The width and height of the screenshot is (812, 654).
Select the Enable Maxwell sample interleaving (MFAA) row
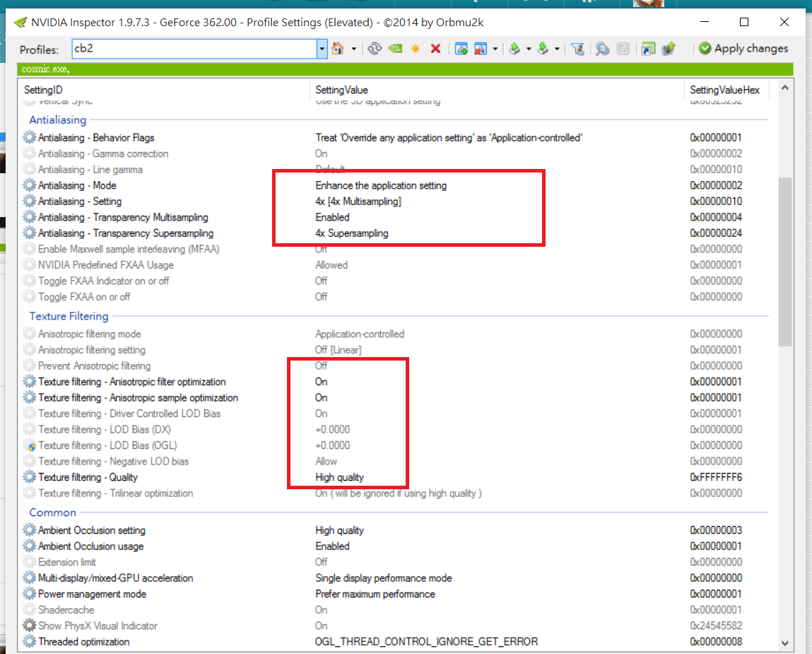[x=396, y=250]
